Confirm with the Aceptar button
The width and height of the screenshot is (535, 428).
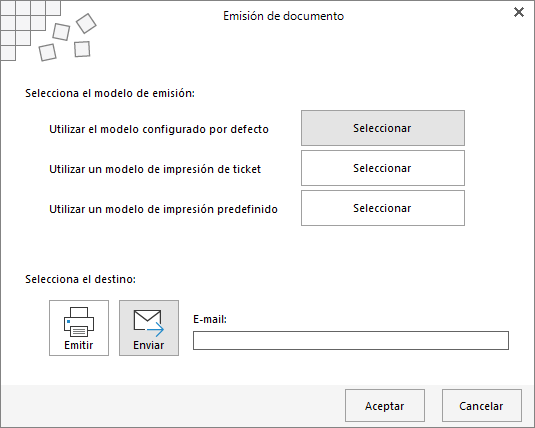point(385,405)
